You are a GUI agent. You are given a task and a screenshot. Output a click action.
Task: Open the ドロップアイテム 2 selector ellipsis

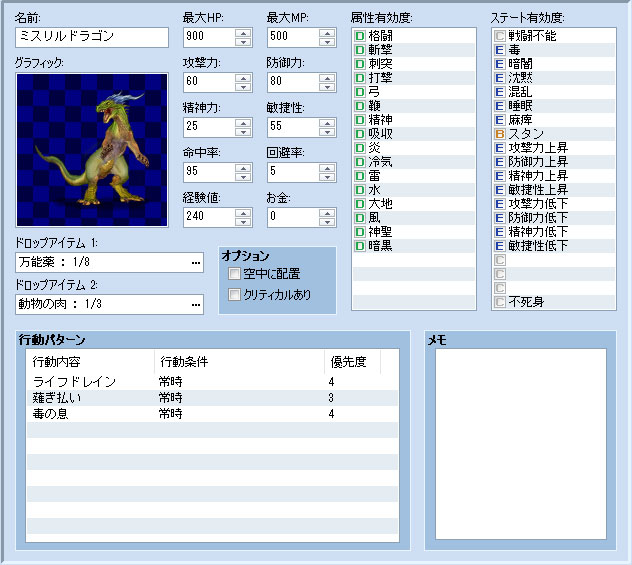point(196,304)
